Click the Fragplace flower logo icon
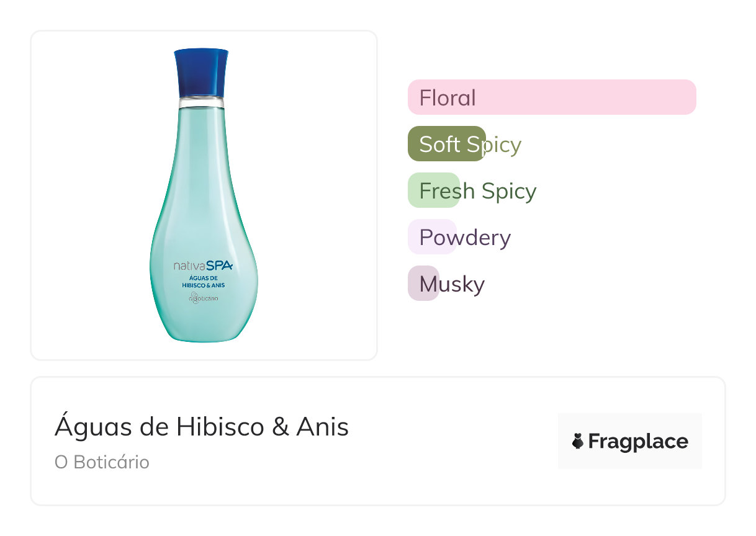The width and height of the screenshot is (756, 536). 578,442
